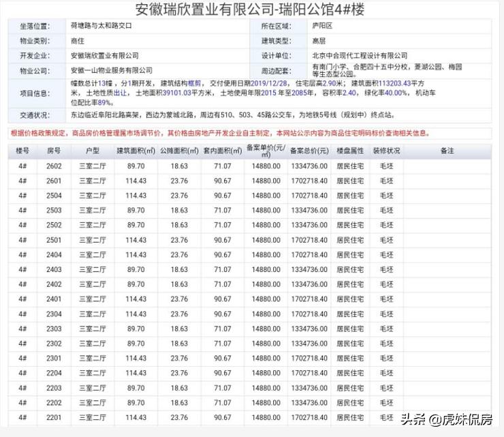This screenshot has height=437, width=504.
Task: Select room number 2204
Action: [x=54, y=374]
